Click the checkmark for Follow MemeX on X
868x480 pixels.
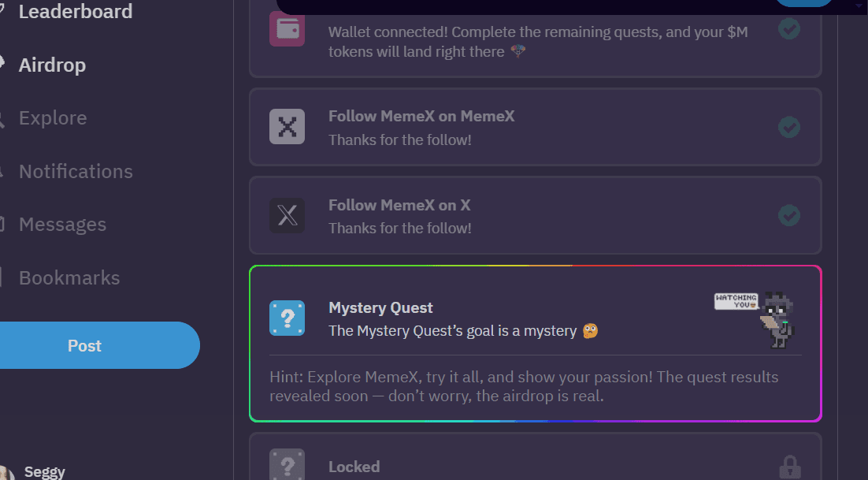789,215
